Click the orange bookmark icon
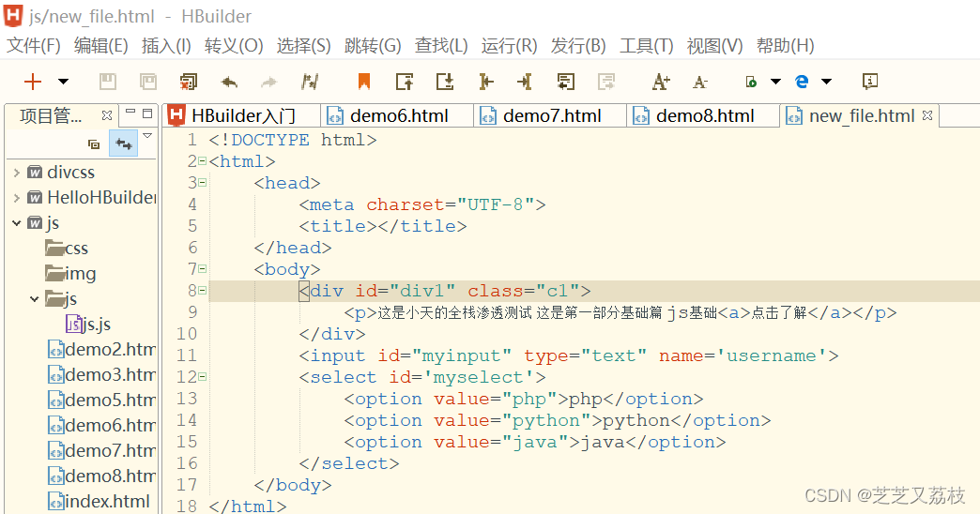 (x=364, y=82)
